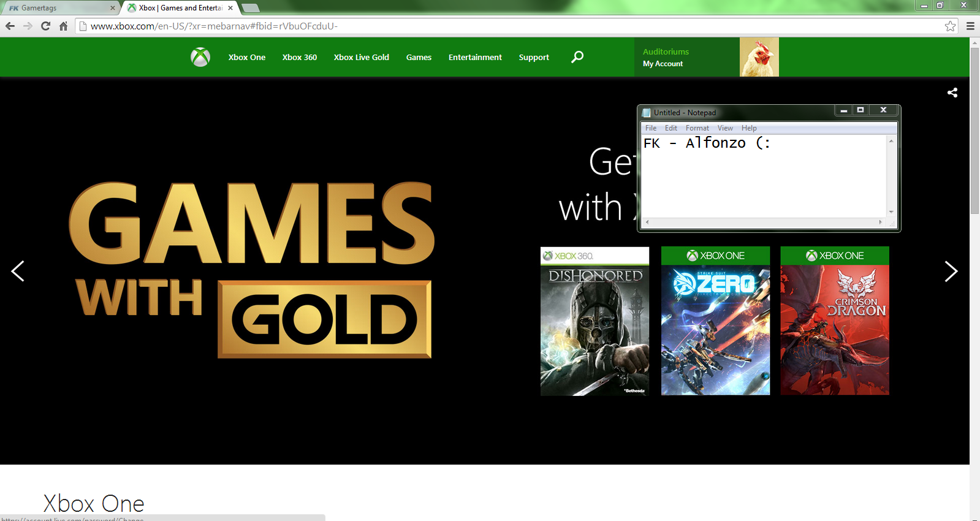
Task: Visit the Xbox Live Gold section
Action: [x=362, y=57]
